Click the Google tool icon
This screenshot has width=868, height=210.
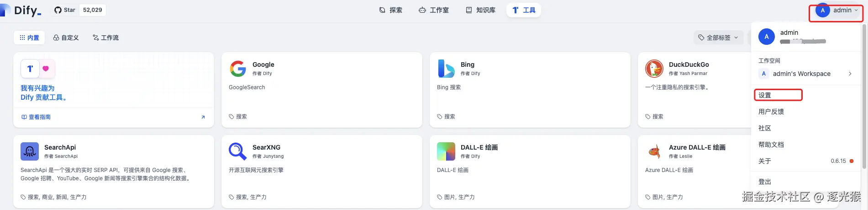238,69
